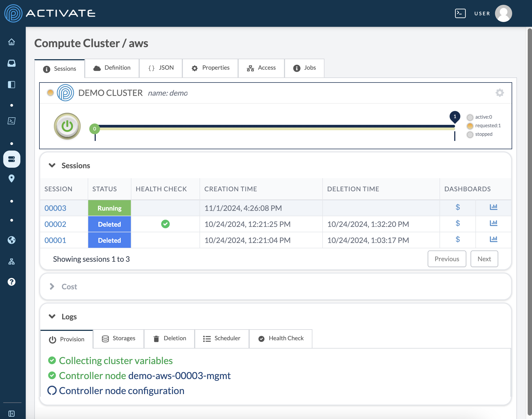
Task: Click the dollar cost icon for session 00002
Action: click(458, 224)
